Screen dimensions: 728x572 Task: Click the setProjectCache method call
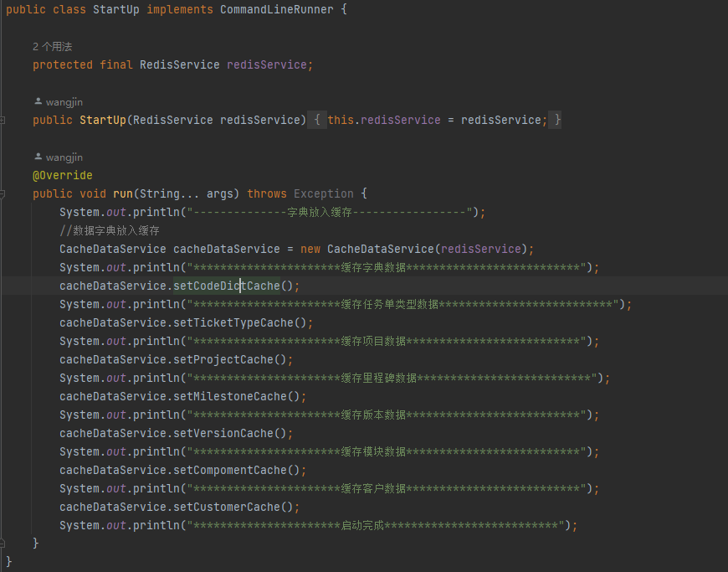(x=223, y=359)
